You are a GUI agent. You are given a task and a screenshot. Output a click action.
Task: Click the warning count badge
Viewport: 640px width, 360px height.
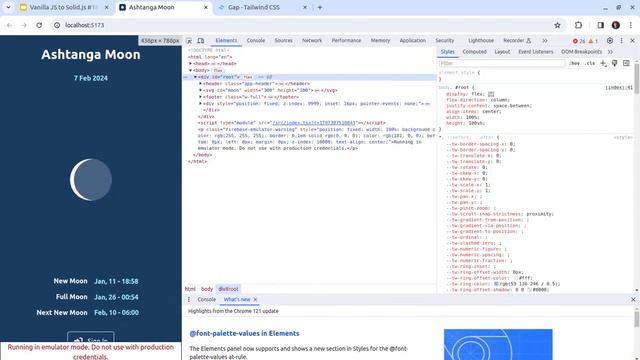[593, 41]
